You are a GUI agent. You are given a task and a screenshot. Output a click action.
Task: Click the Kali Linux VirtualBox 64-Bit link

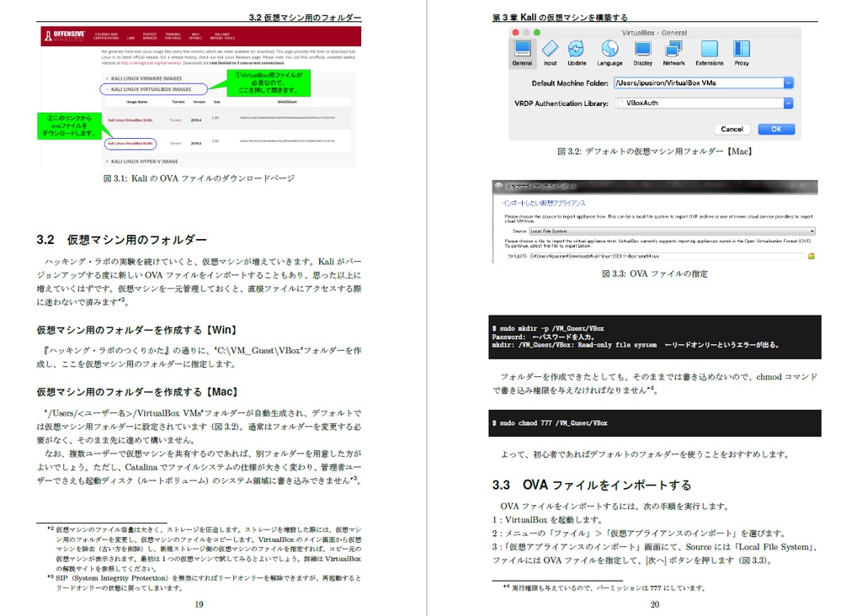point(130,143)
